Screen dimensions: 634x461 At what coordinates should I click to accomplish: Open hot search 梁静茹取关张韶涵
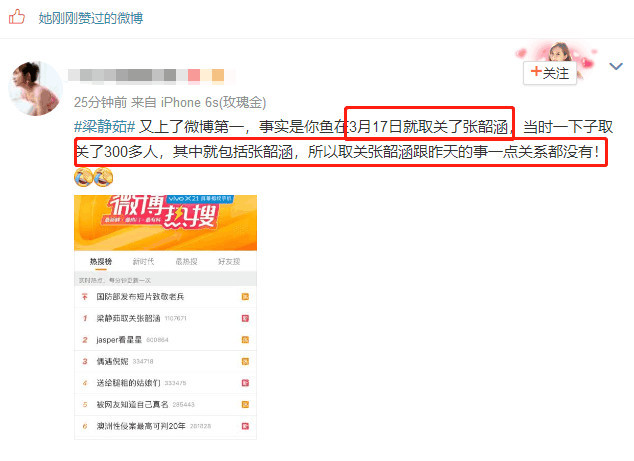[128, 318]
